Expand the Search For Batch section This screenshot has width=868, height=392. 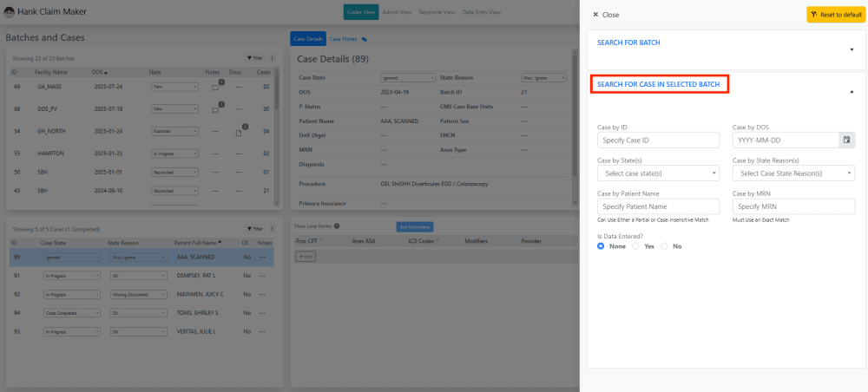click(852, 49)
